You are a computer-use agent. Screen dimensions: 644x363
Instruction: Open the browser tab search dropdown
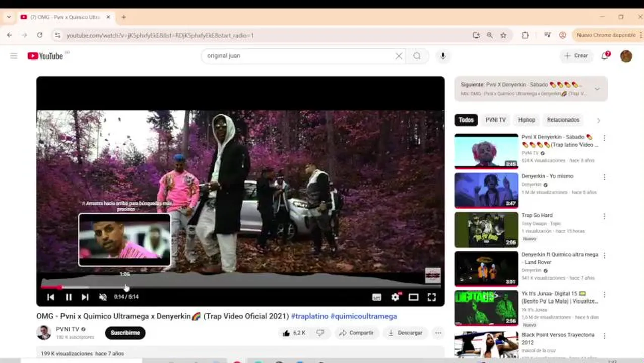coord(9,17)
